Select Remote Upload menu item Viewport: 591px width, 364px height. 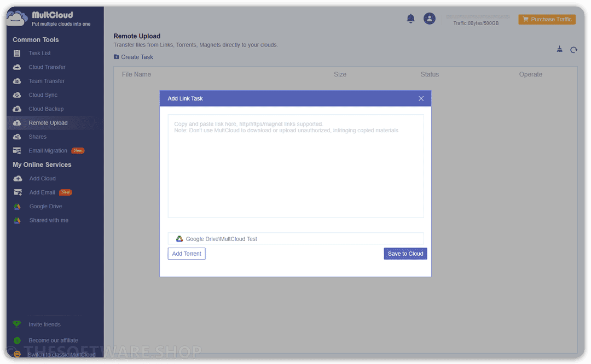48,123
